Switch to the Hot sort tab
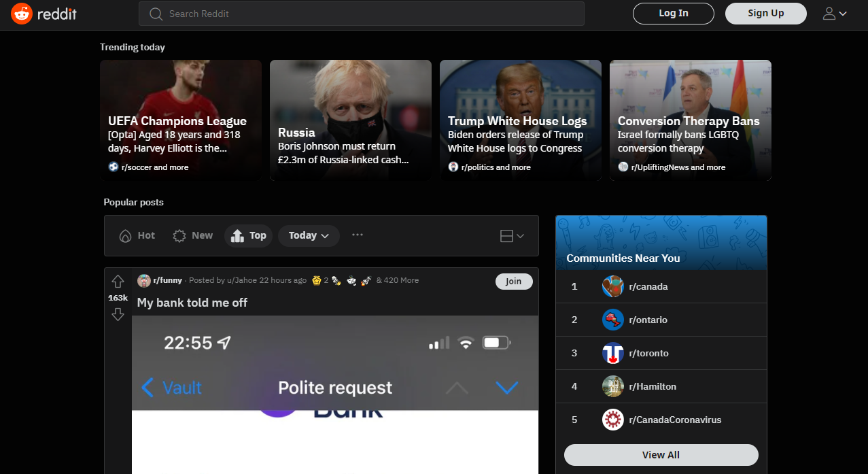The width and height of the screenshot is (868, 474). 137,235
